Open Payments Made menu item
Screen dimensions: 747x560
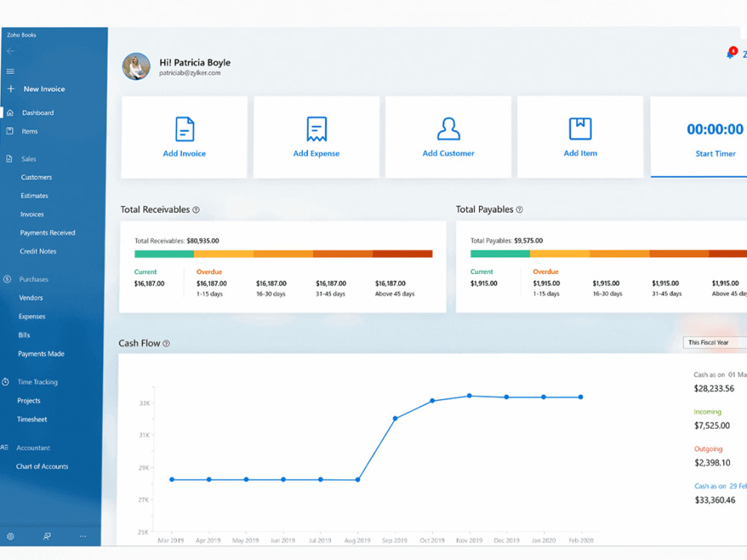point(41,354)
